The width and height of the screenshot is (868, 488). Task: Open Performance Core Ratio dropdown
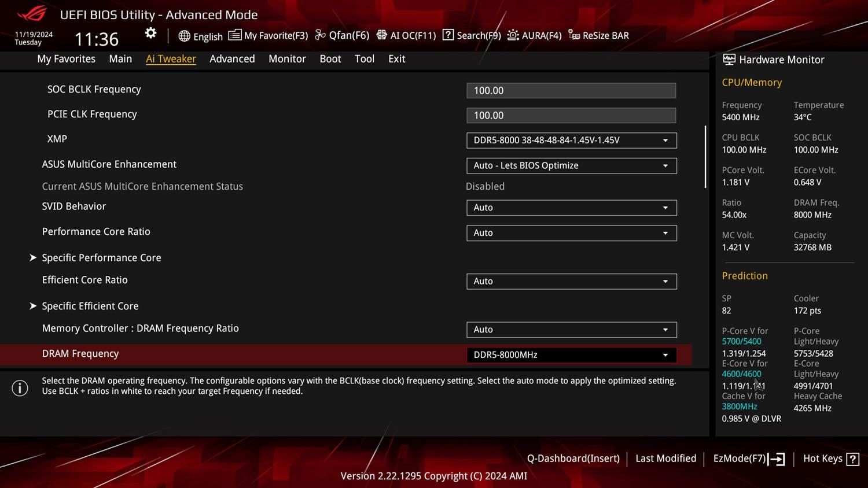572,233
